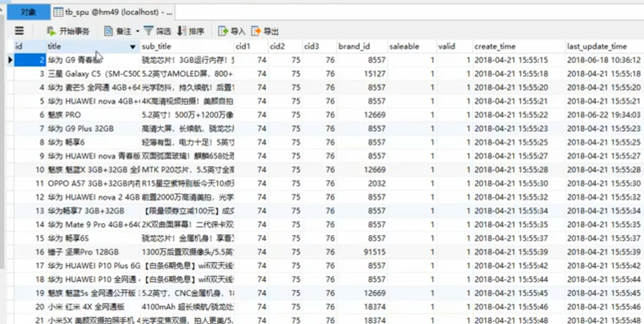Select the sub_title cell starting 'MTK P20芯片'

click(x=187, y=169)
